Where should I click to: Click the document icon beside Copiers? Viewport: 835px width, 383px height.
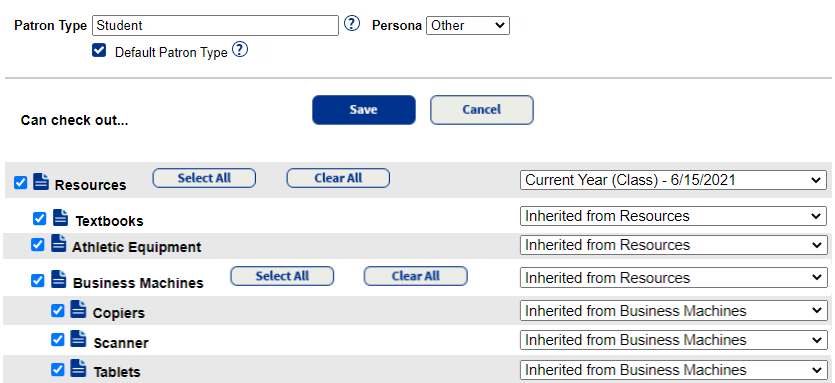pos(78,309)
